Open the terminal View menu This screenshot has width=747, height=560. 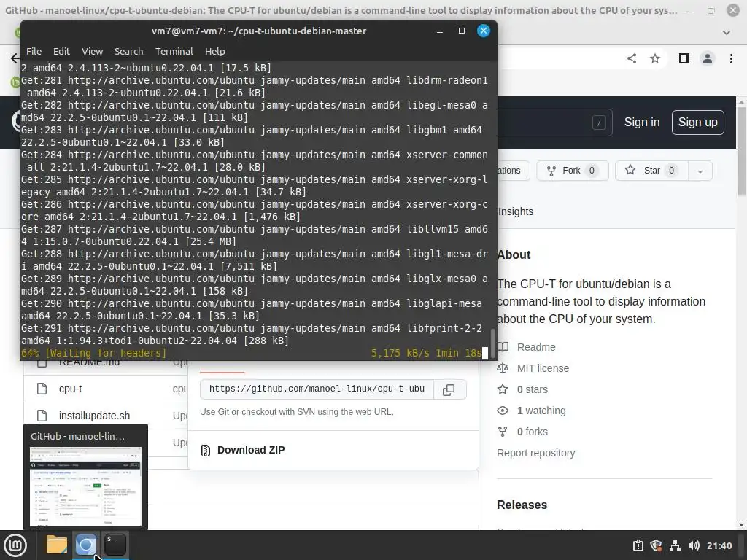(92, 52)
